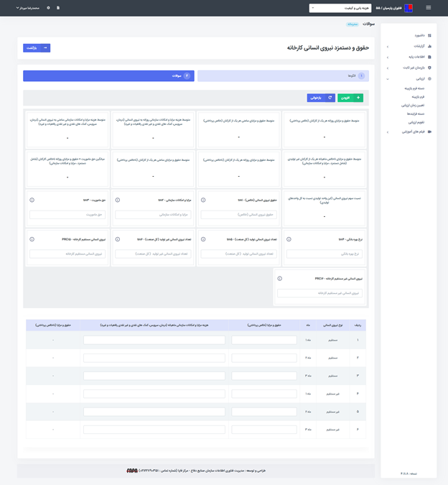Click row 3 حقوق و مزایا (خالص) input
This screenshot has height=485, width=448.
pos(264,376)
